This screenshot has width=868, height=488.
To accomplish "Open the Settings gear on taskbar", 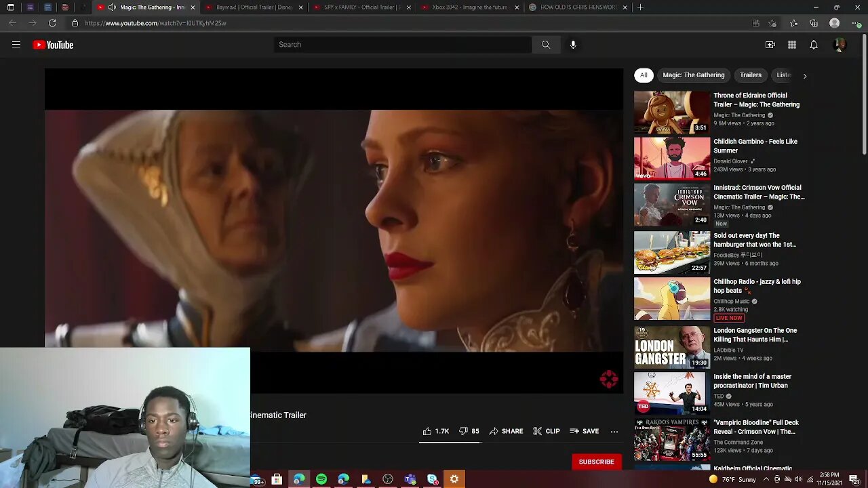I will pyautogui.click(x=454, y=479).
